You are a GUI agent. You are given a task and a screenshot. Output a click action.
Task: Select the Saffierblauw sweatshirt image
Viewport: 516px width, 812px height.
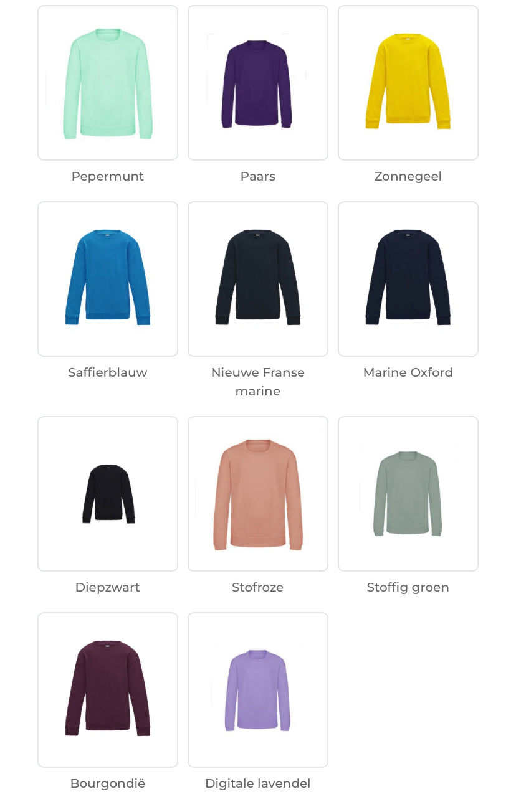click(108, 279)
